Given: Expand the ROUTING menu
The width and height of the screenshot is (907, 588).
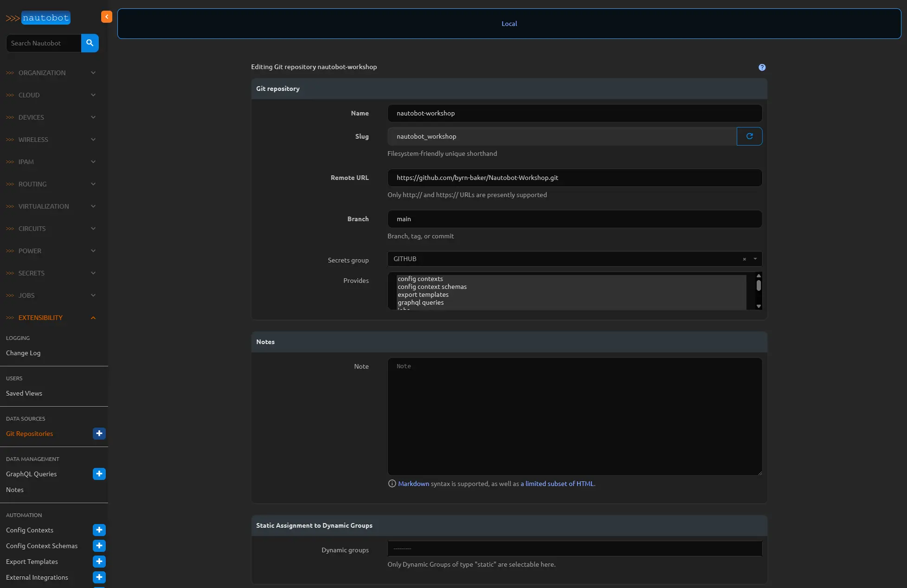Looking at the screenshot, I should pos(51,184).
